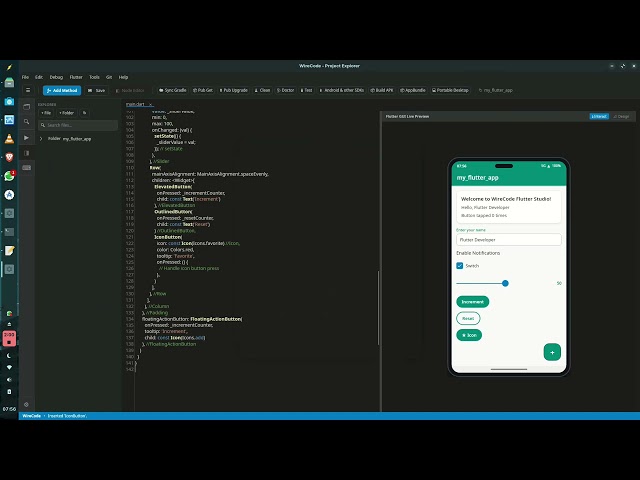The height and width of the screenshot is (480, 640).
Task: Open the Help menu
Action: (x=123, y=77)
